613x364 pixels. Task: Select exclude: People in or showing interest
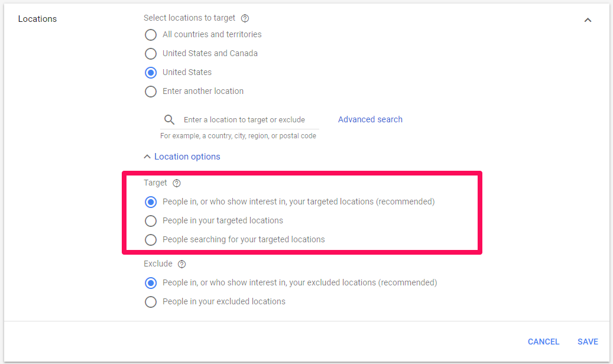151,283
